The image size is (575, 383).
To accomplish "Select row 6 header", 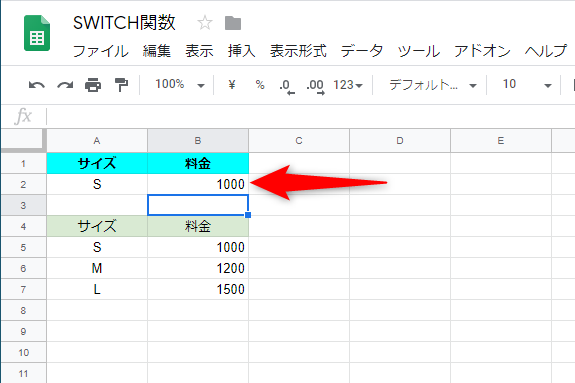I will pos(23,268).
